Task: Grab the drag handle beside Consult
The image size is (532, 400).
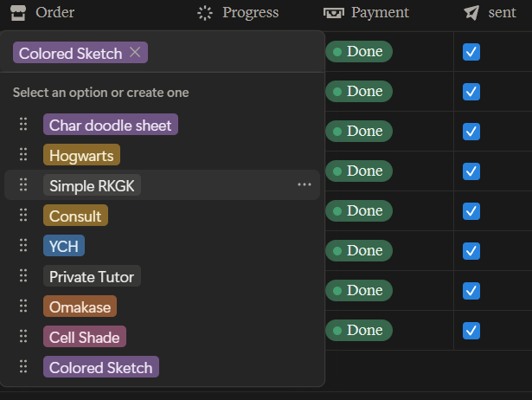Action: tap(23, 215)
